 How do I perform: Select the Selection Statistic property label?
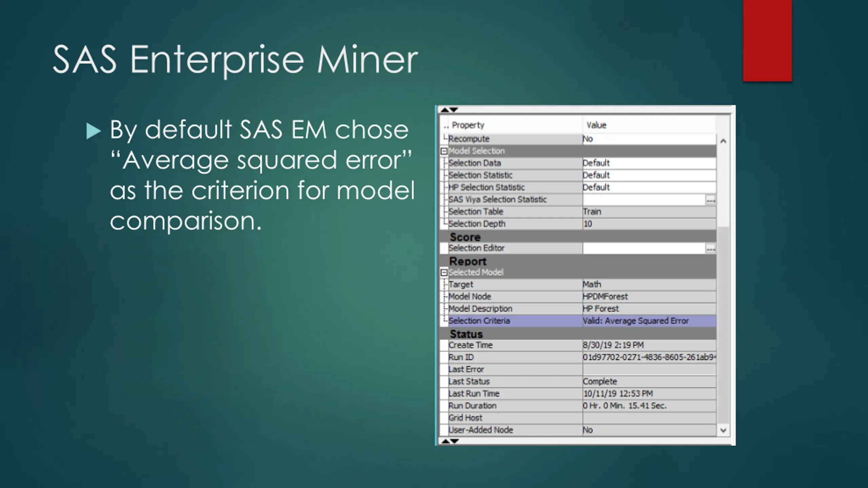[x=480, y=176]
